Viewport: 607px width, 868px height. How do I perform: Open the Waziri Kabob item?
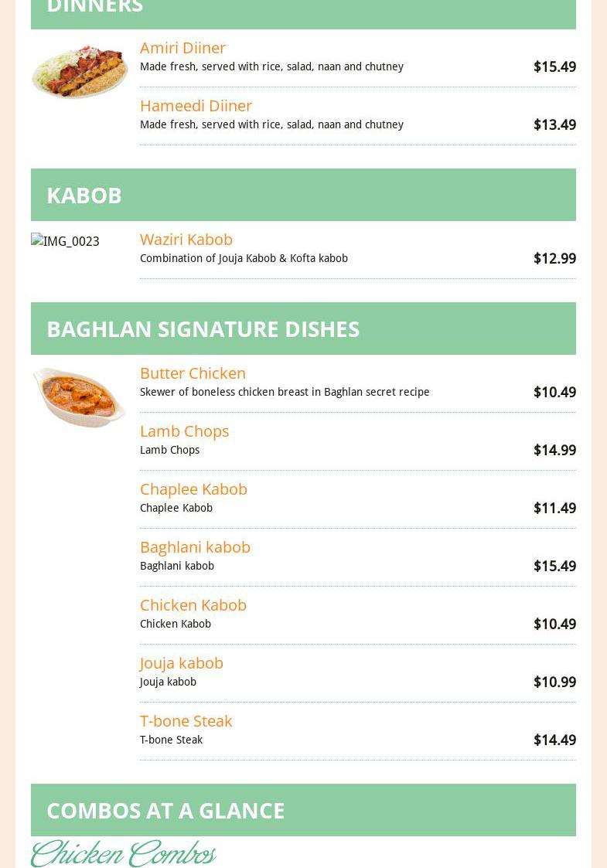coord(186,240)
